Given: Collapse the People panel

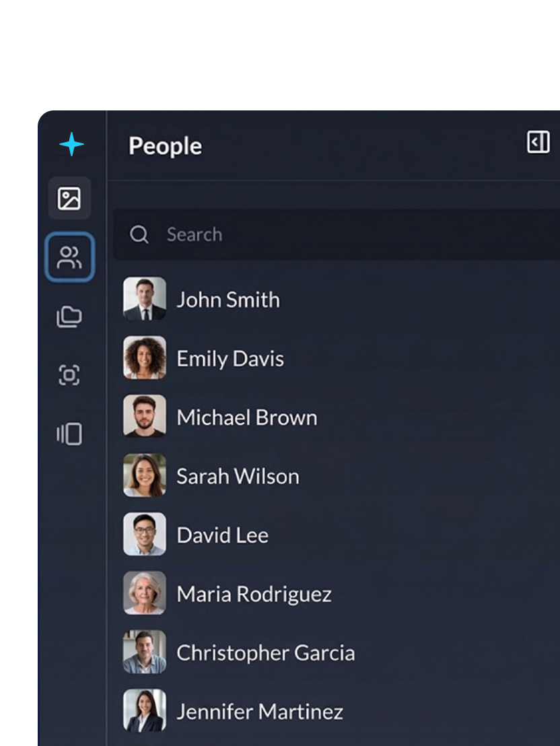Looking at the screenshot, I should click(x=538, y=142).
